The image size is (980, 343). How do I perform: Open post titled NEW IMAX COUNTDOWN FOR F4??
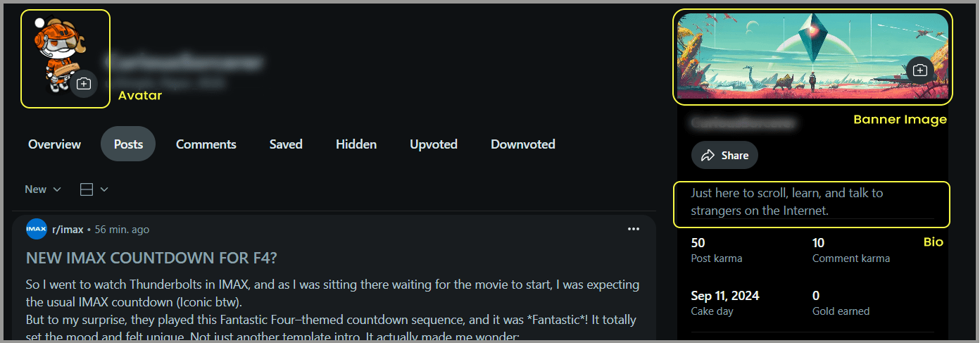[x=151, y=258]
